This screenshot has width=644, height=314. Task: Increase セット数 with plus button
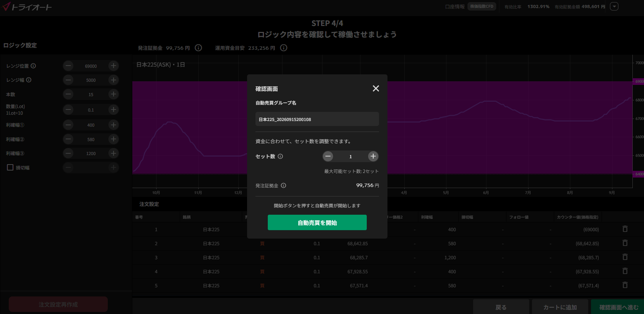point(373,156)
